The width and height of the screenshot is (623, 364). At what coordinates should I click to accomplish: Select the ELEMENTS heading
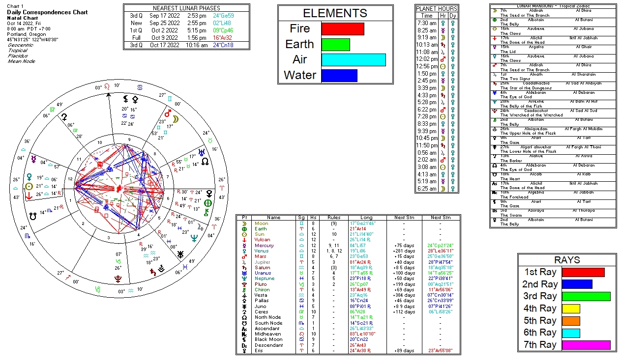(335, 13)
